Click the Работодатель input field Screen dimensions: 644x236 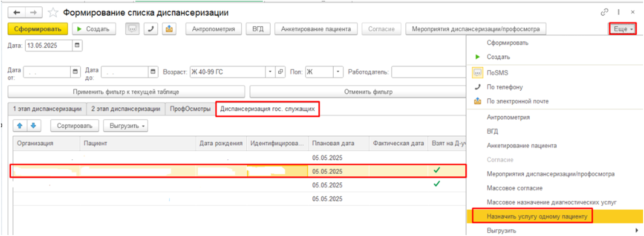click(428, 72)
